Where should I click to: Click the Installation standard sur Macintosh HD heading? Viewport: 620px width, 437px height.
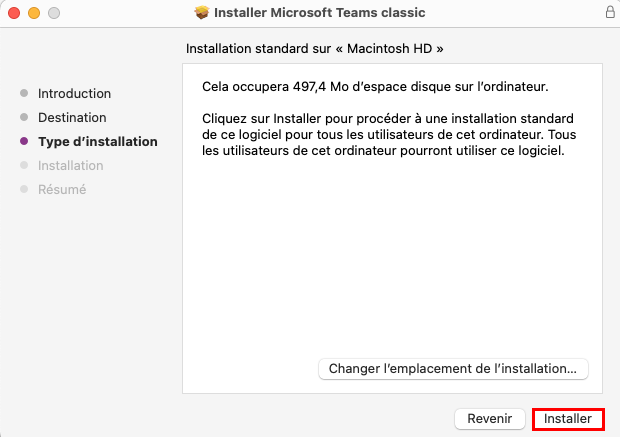tap(315, 49)
